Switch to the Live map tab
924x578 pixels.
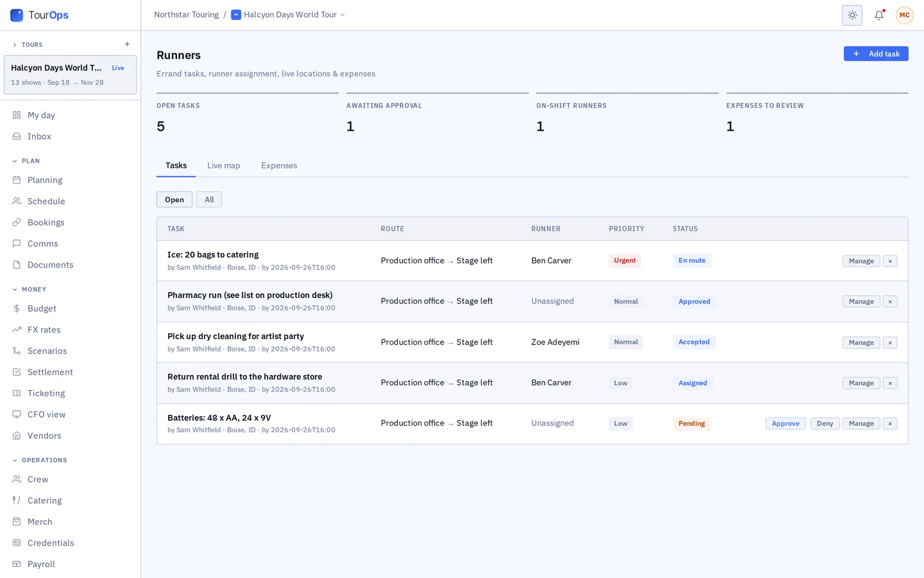click(223, 166)
